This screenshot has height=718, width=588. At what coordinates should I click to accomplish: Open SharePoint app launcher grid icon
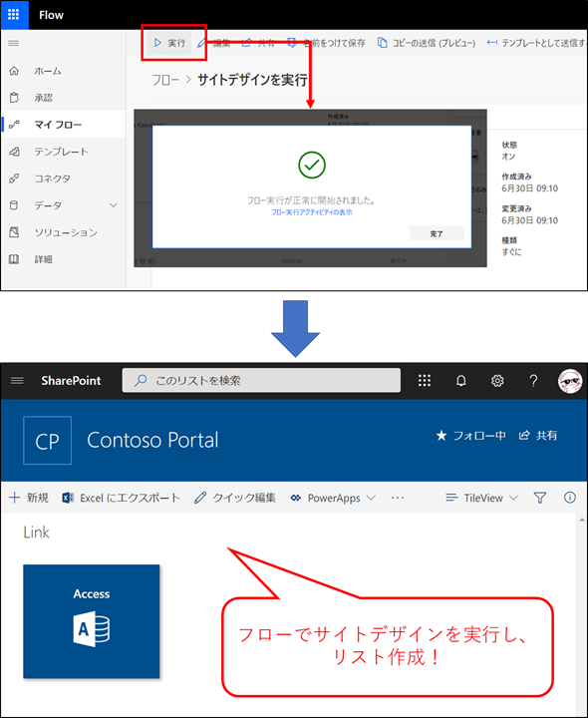point(425,381)
